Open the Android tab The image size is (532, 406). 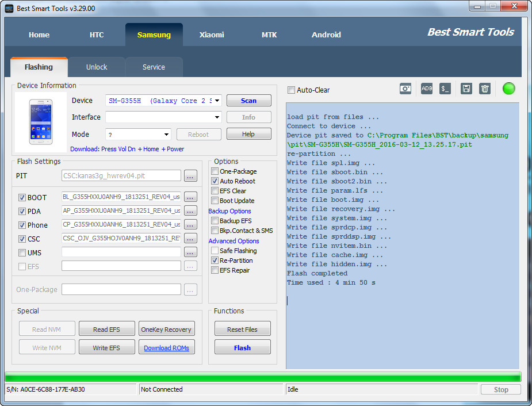[x=327, y=35]
